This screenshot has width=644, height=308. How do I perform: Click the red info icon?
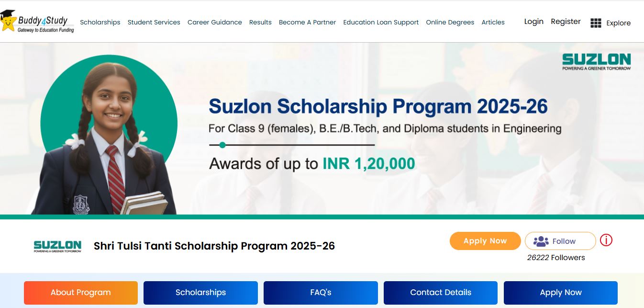click(606, 240)
